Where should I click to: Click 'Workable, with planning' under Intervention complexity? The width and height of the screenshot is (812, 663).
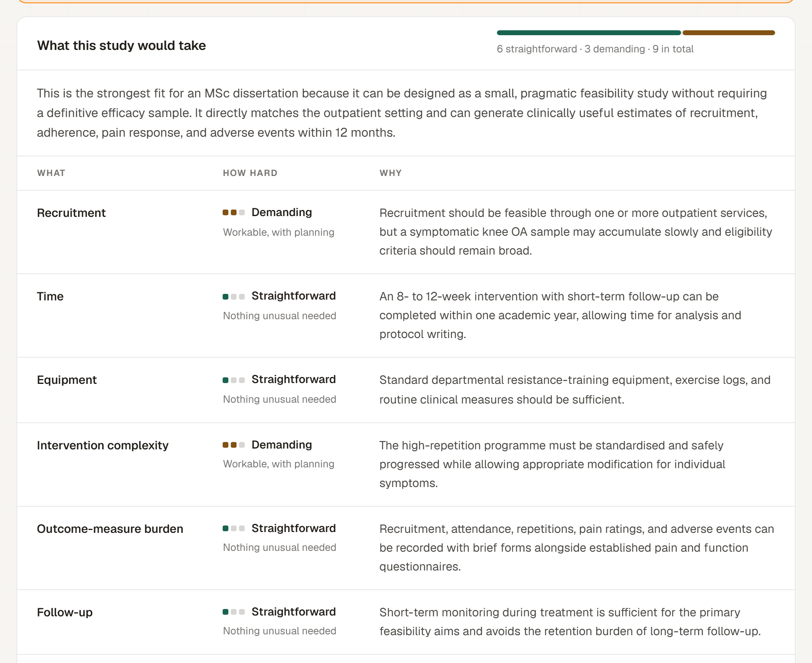coord(279,464)
